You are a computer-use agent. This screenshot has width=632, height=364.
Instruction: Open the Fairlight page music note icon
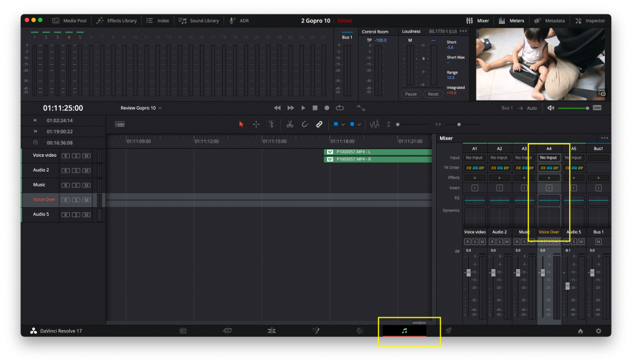coord(404,331)
